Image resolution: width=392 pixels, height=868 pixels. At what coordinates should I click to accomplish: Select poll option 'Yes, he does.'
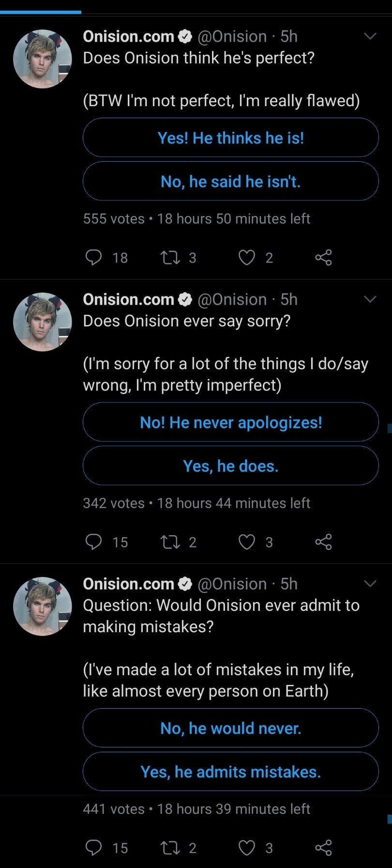tap(231, 465)
